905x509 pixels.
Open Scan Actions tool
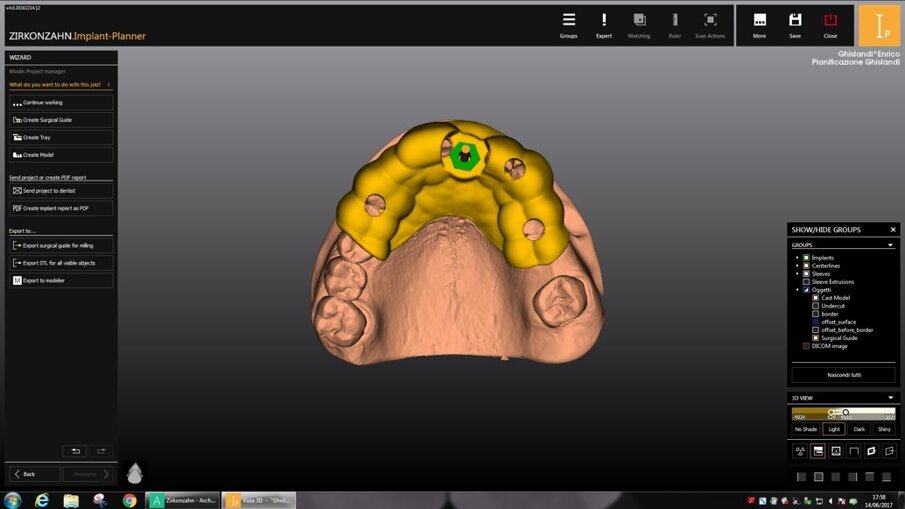click(710, 26)
